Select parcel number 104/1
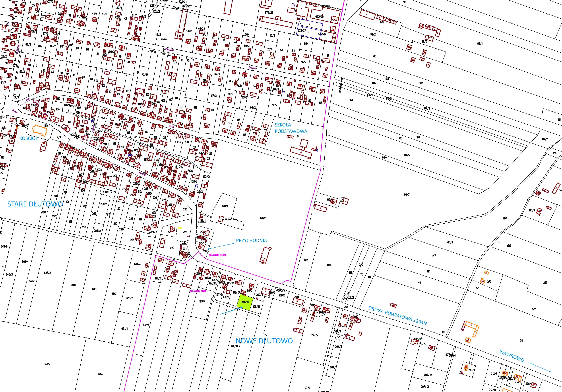 pos(375,83)
